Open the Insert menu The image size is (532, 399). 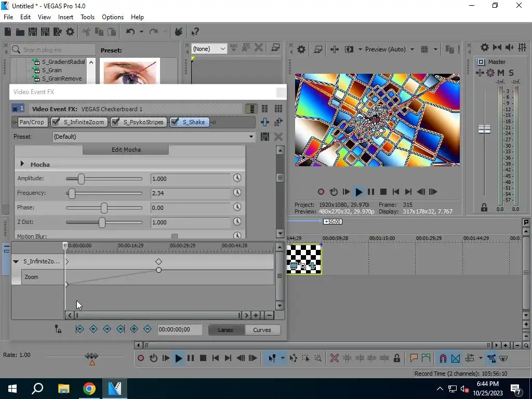65,17
